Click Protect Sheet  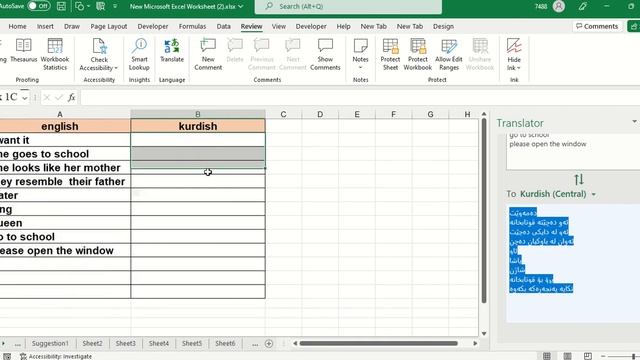[390, 54]
